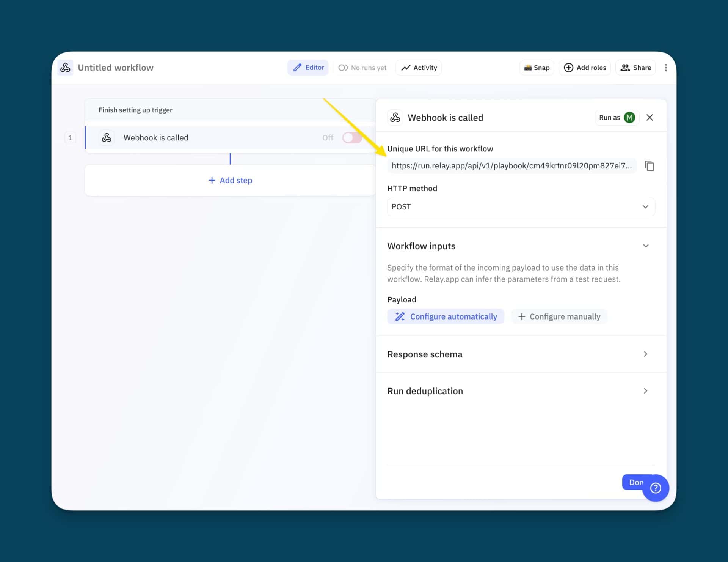Viewport: 728px width, 562px height.
Task: Collapse the Workflow inputs section
Action: click(x=645, y=246)
